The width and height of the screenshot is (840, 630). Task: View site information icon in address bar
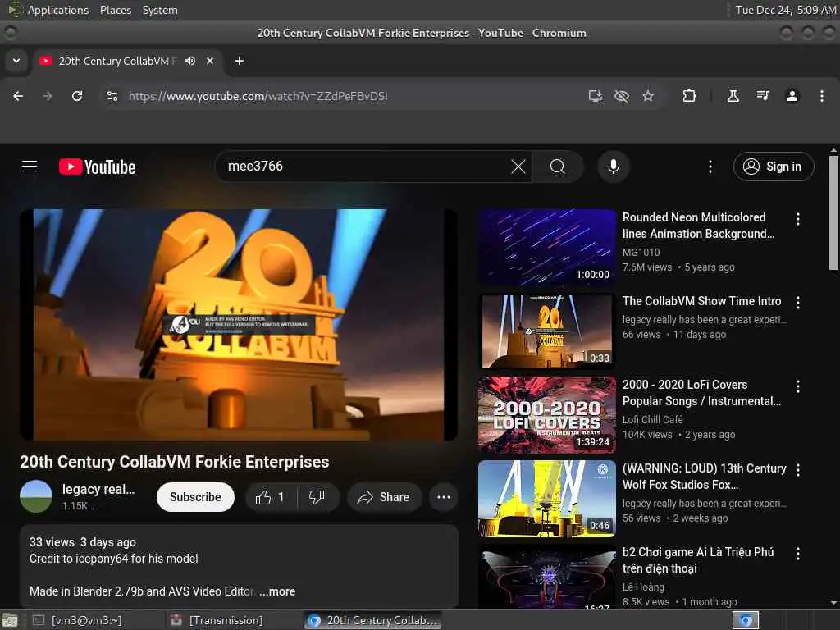click(112, 96)
